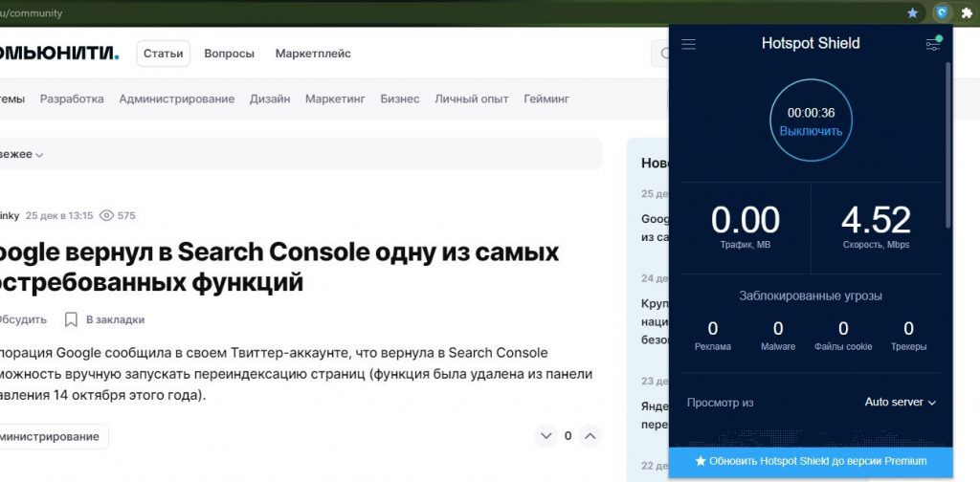Click the Hotspot Shield extension icon
This screenshot has height=482, width=980.
[942, 12]
